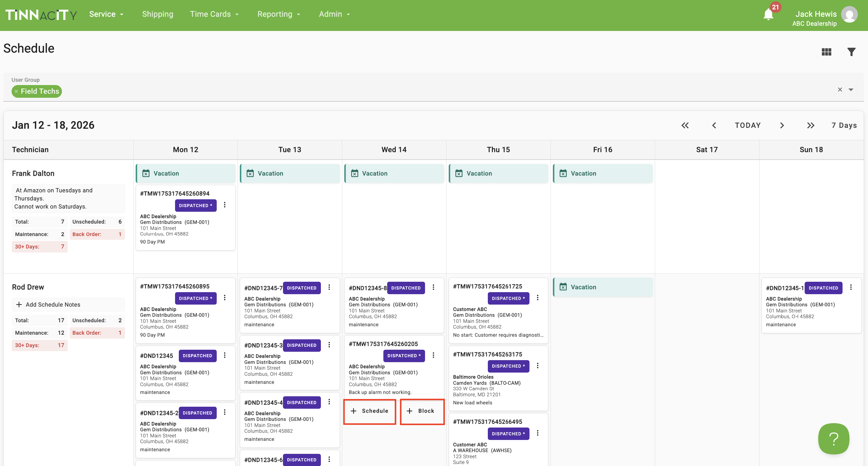
Task: Clear all User Group selections
Action: click(x=840, y=90)
